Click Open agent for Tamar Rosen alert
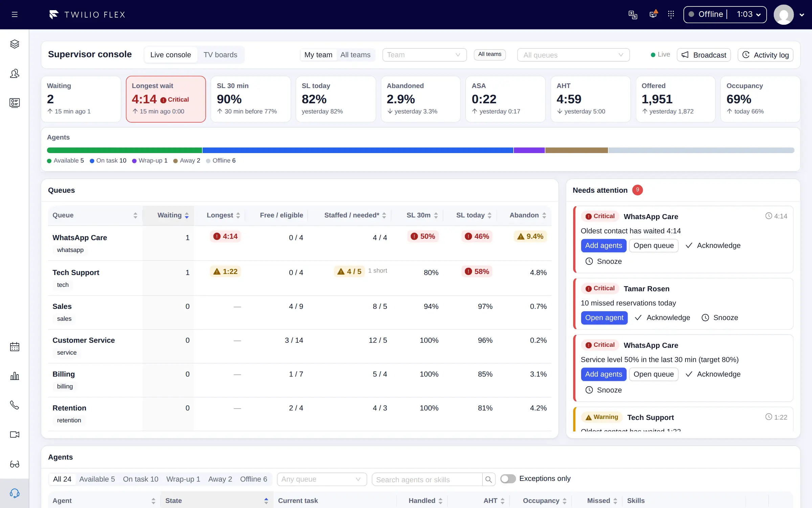 coord(604,318)
